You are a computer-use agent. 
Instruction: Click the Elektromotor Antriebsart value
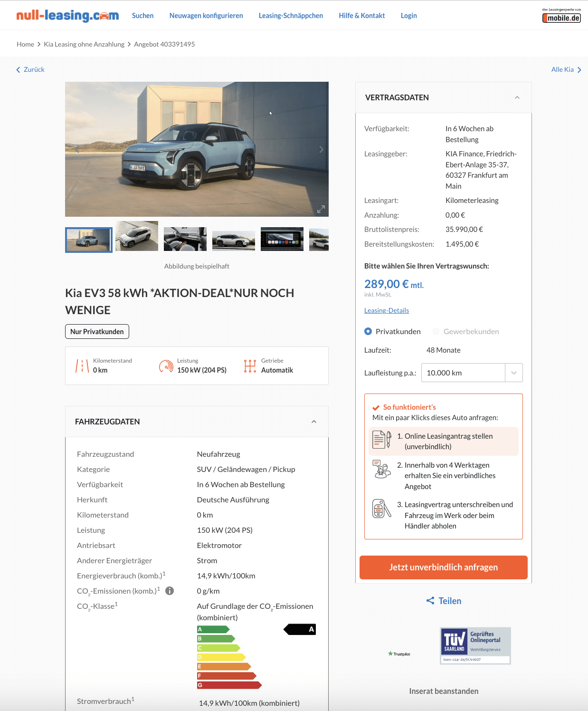tap(219, 546)
